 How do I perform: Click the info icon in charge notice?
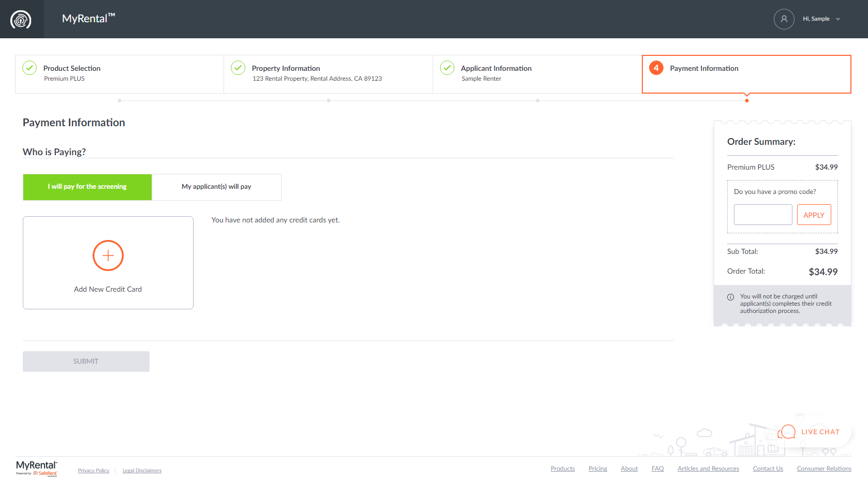730,297
